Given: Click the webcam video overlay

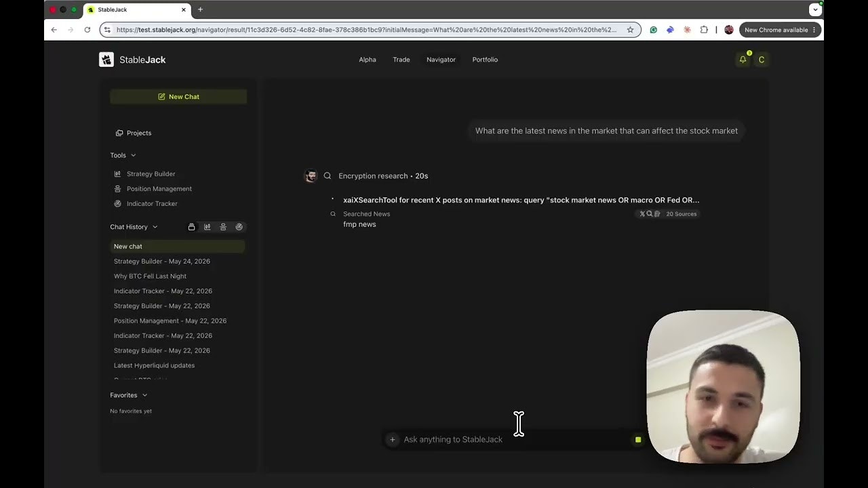Looking at the screenshot, I should 724,386.
